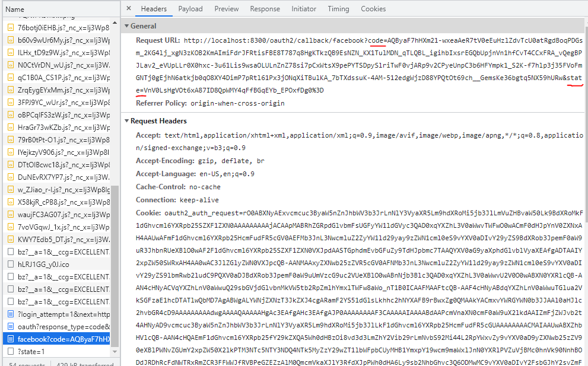Click the DuNEvRX7YP7.js file icon
The image size is (588, 366).
click(x=11, y=177)
